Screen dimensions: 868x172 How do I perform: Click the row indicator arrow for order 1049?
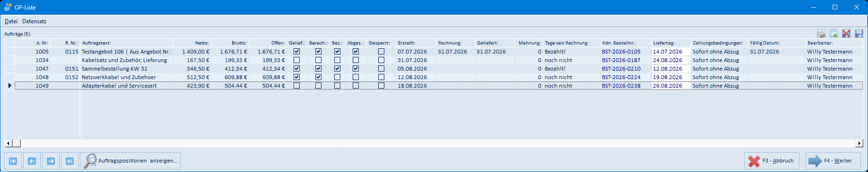click(x=9, y=86)
